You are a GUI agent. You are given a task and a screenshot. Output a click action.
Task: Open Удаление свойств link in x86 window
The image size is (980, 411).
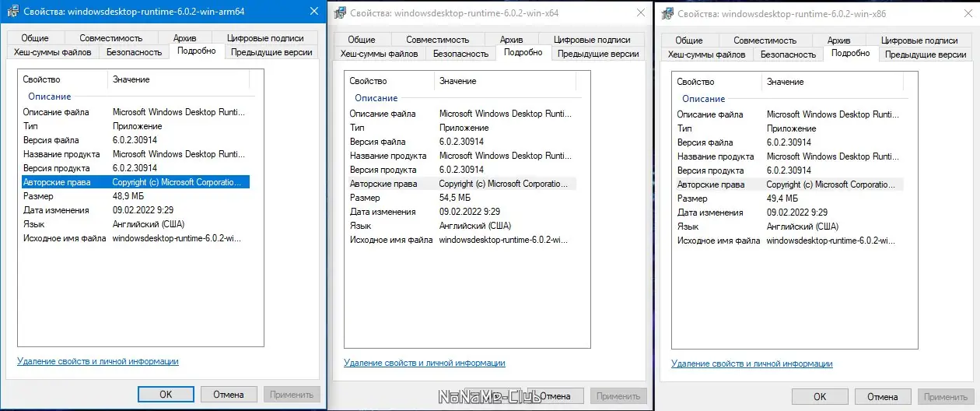tap(752, 364)
